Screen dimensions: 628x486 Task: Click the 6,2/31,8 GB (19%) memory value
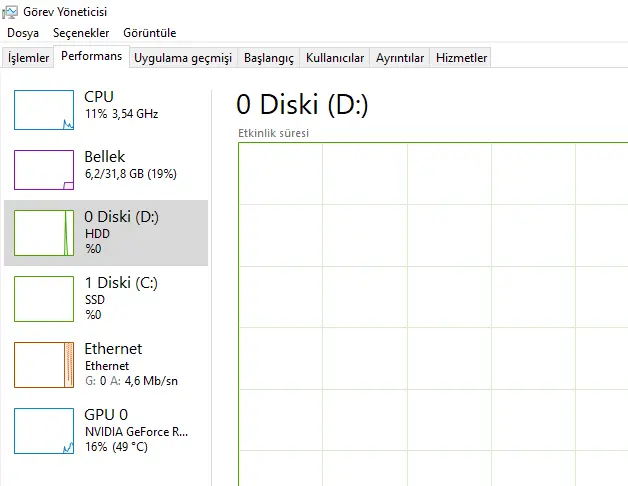pyautogui.click(x=131, y=174)
